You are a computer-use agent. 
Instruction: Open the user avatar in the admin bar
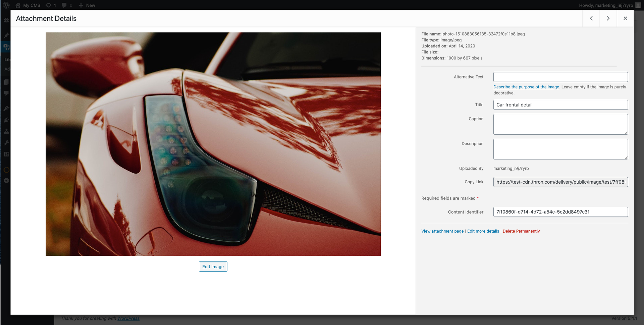point(638,5)
